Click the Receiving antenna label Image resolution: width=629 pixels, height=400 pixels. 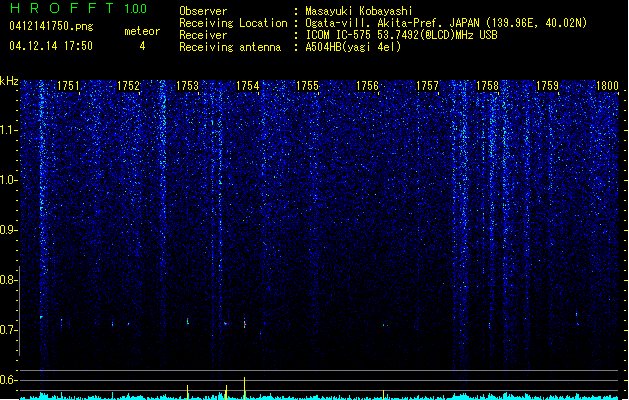(230, 47)
